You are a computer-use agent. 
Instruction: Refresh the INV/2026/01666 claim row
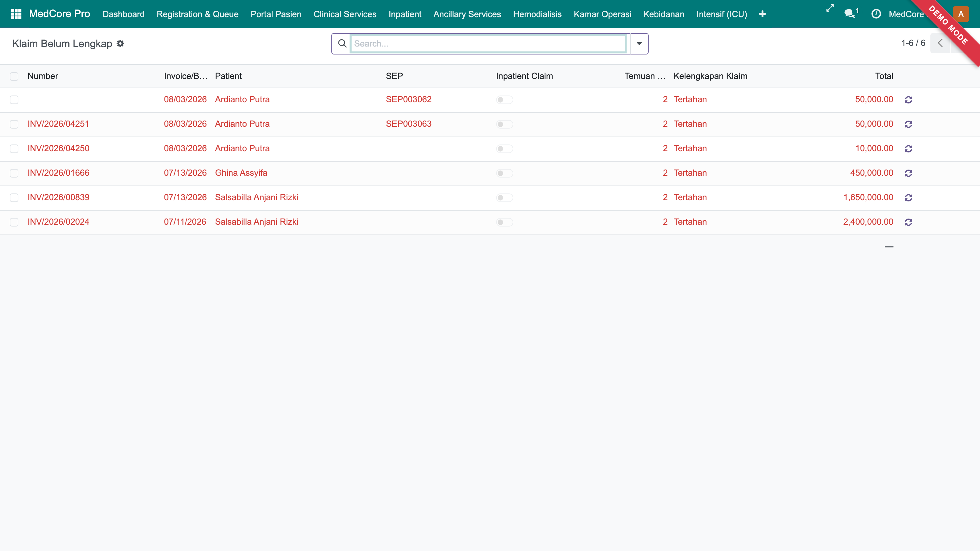click(908, 173)
